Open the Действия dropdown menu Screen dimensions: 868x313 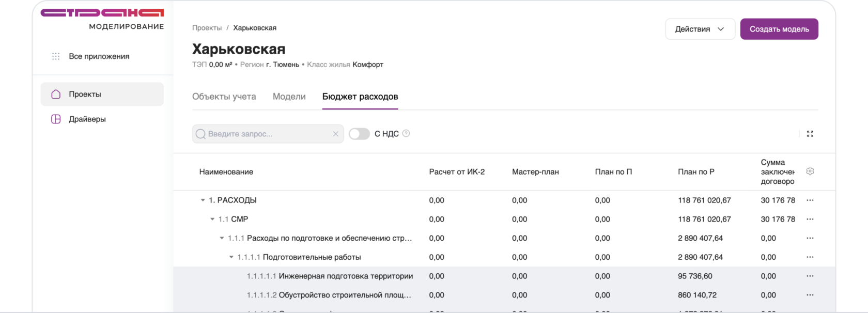(700, 29)
